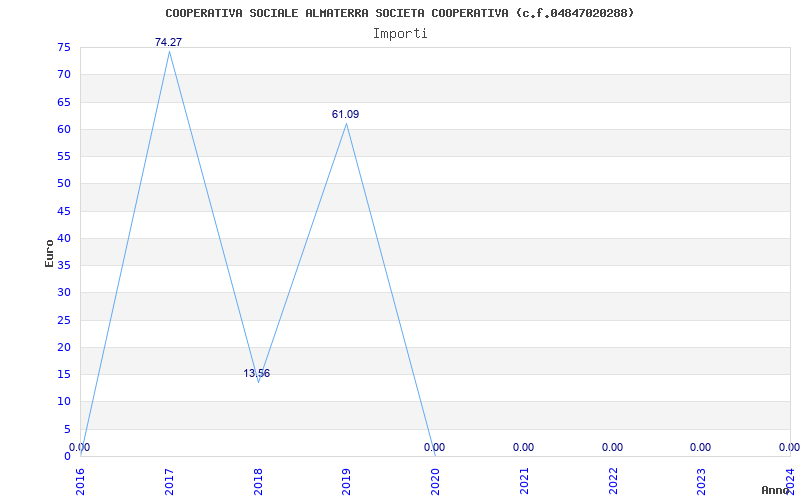
Task: Click the 65 y-axis tick label
Action: coord(64,102)
